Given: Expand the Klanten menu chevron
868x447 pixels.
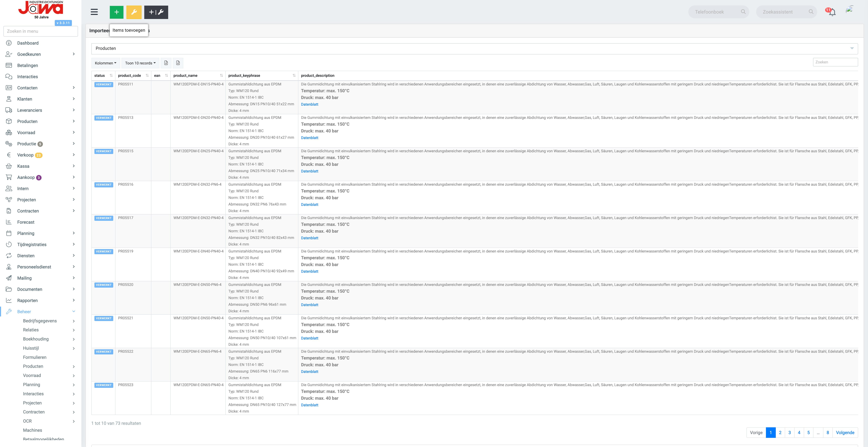Looking at the screenshot, I should pos(74,99).
